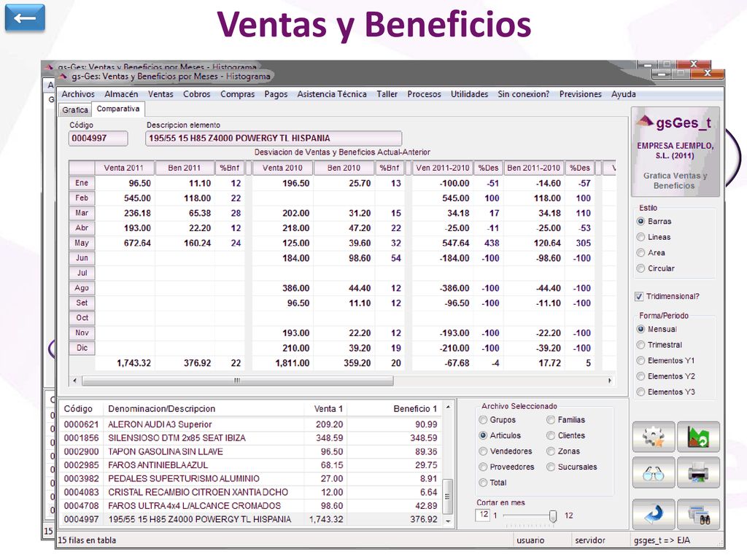Open the Taller menu
The width and height of the screenshot is (747, 560).
tap(387, 94)
